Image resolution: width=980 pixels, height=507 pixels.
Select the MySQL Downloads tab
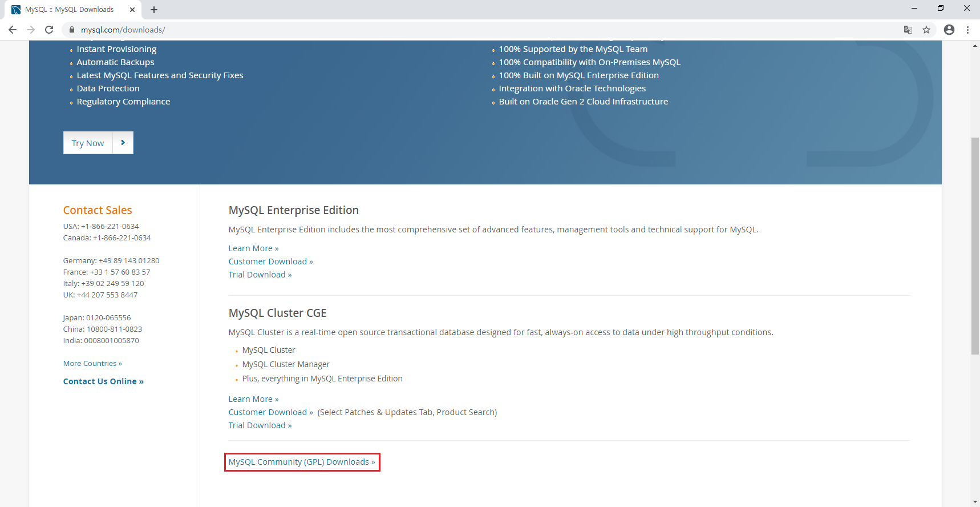coord(73,10)
